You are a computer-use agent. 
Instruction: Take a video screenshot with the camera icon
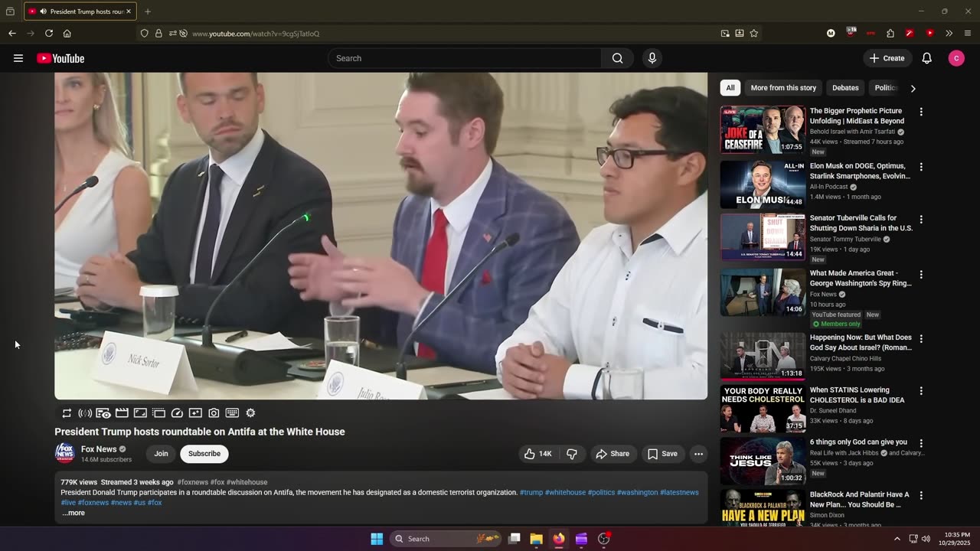point(214,413)
